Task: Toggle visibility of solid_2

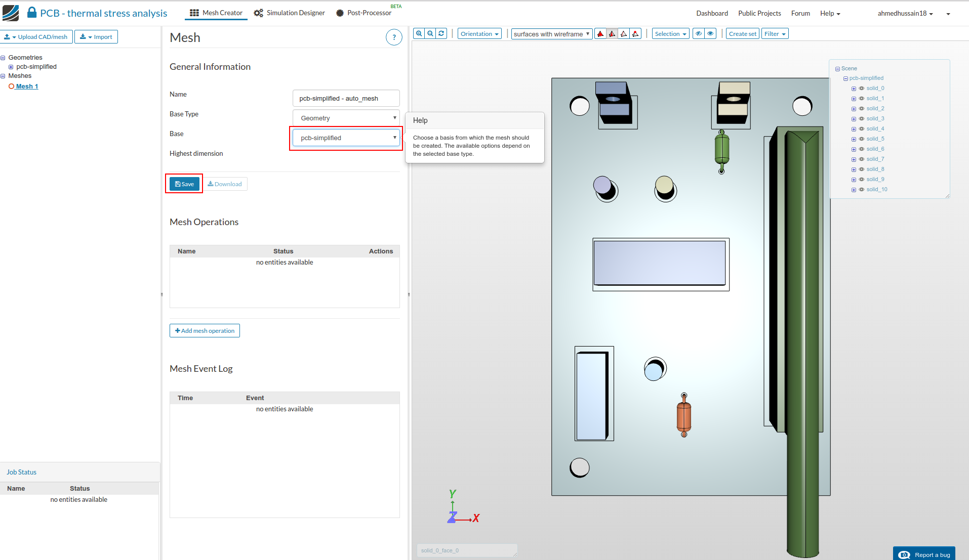Action: 862,109
